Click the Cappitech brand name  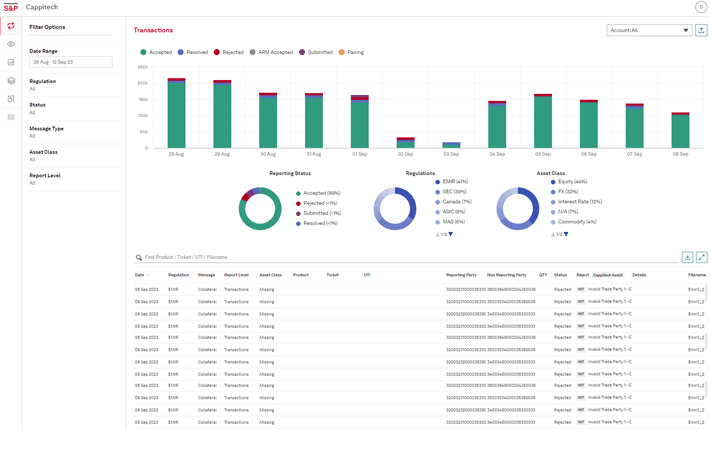click(x=42, y=7)
